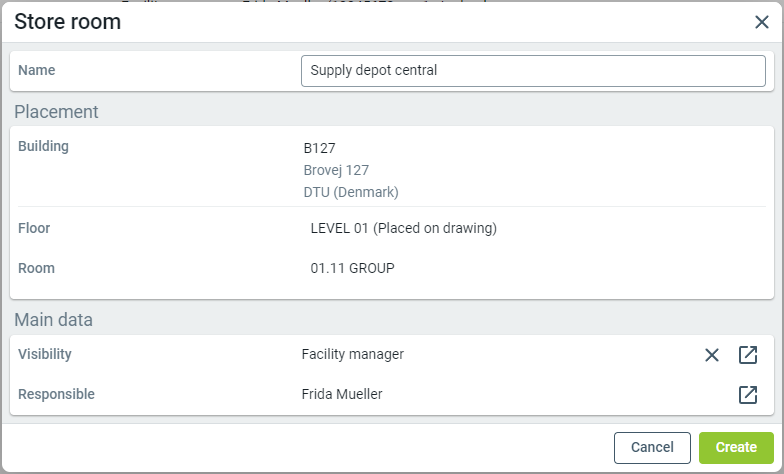Image resolution: width=784 pixels, height=474 pixels.
Task: Click the Create button
Action: 736,447
